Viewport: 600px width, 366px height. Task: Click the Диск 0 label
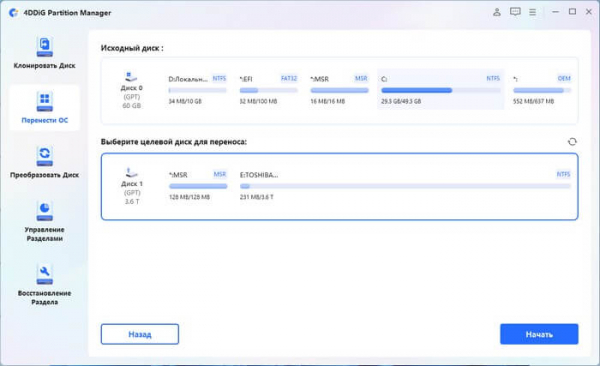[132, 88]
